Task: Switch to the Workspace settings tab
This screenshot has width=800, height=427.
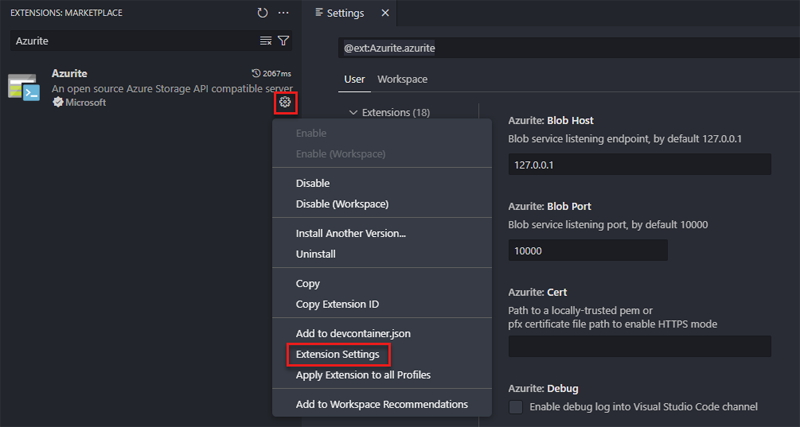Action: pos(402,79)
